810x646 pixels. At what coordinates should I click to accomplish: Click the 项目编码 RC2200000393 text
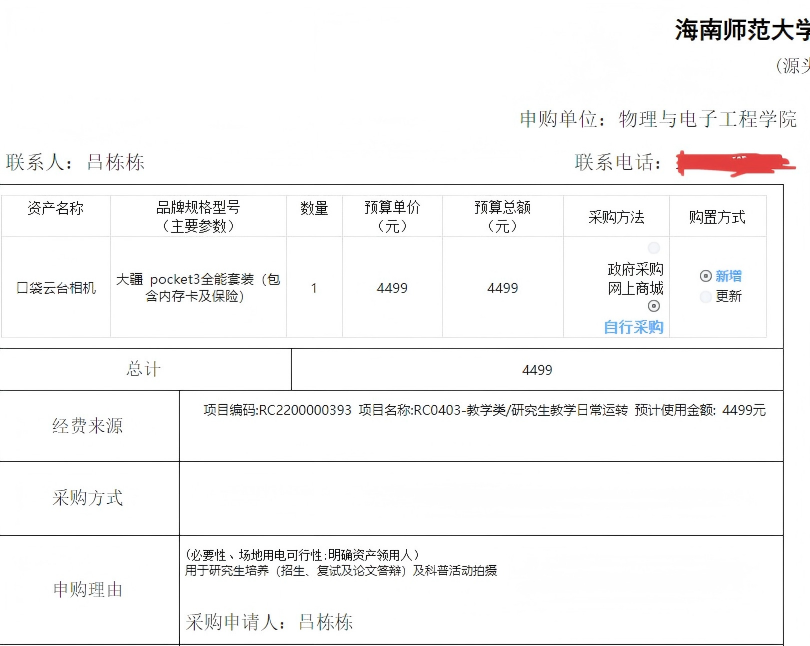point(278,410)
